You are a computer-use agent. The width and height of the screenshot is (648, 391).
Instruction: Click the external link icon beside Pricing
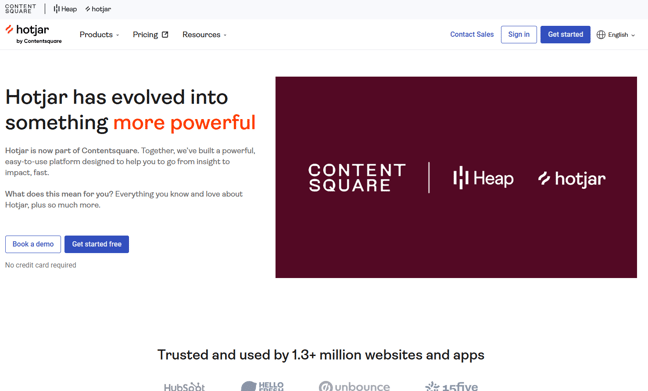165,35
